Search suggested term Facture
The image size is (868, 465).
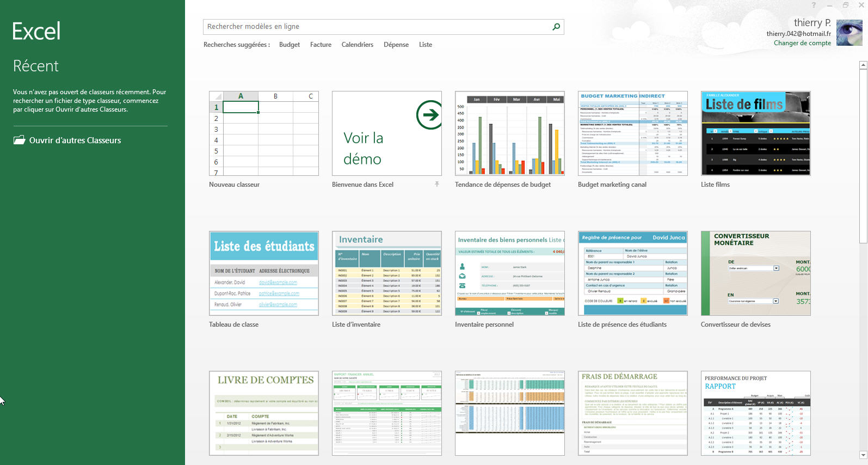321,45
